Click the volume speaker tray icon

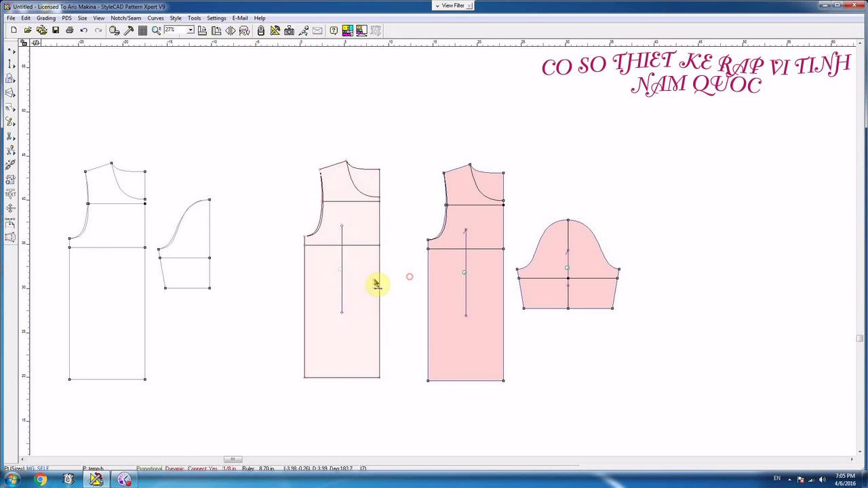tap(822, 479)
